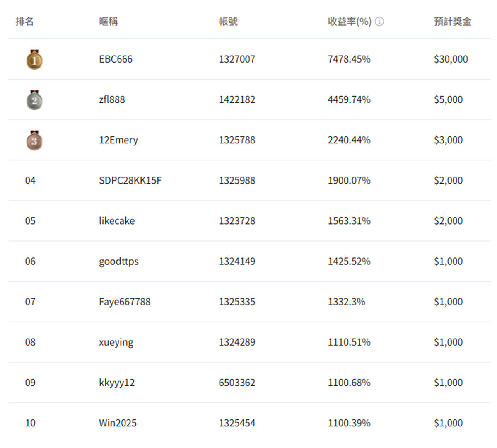Viewport: 497px width, 448px height.
Task: Select the 暱稱 column header
Action: [x=108, y=22]
